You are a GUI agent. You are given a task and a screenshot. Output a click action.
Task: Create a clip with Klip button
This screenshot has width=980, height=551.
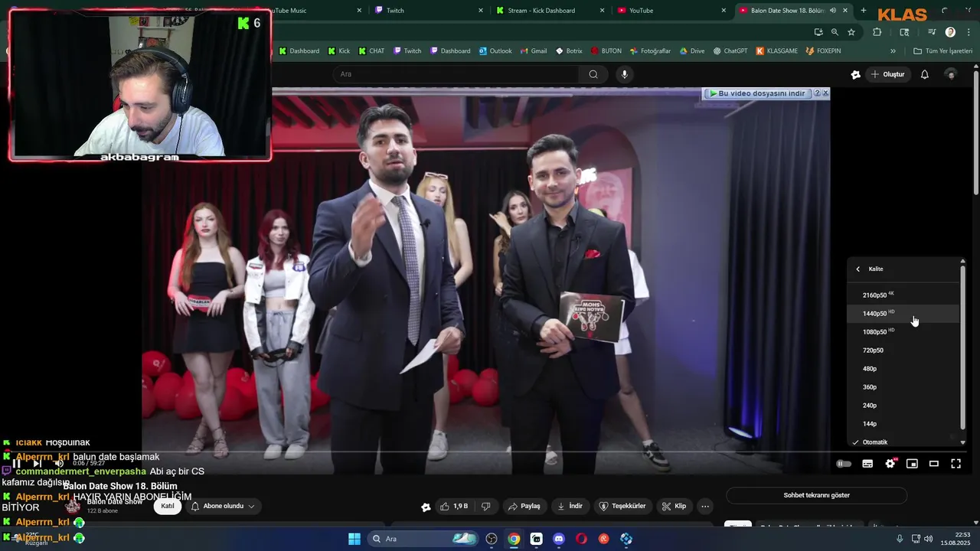tap(675, 506)
